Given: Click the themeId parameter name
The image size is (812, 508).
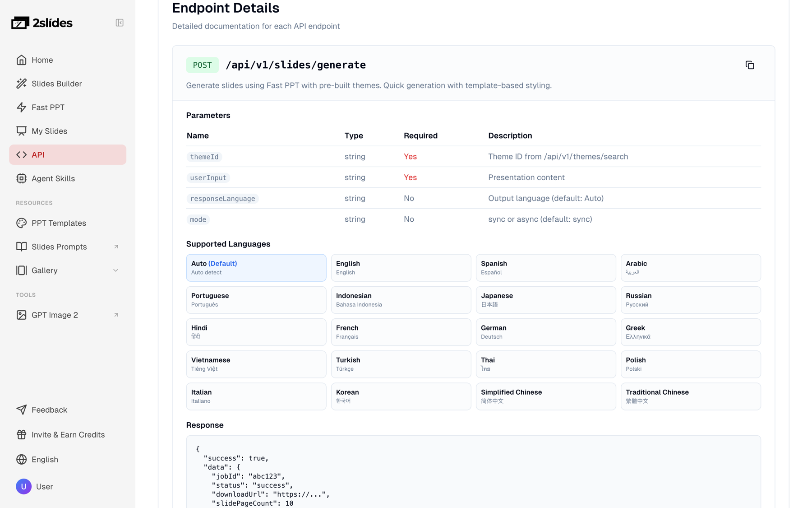Looking at the screenshot, I should [204, 157].
